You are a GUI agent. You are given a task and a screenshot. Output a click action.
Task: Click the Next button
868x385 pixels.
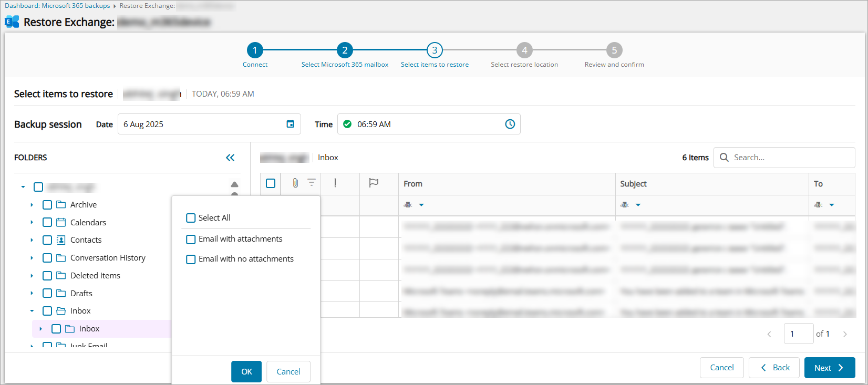tap(829, 368)
